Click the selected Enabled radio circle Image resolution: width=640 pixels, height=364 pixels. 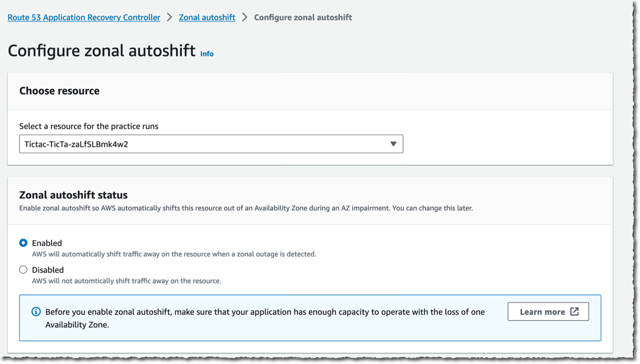click(x=23, y=243)
